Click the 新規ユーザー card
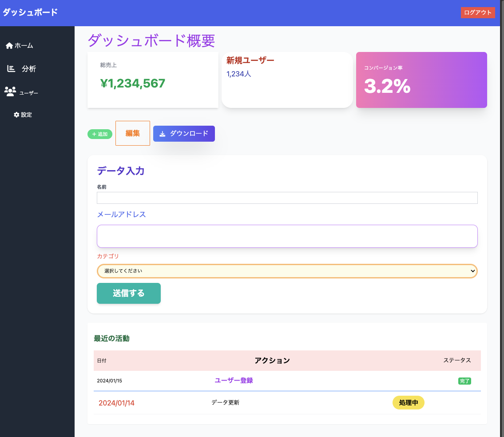Image resolution: width=504 pixels, height=437 pixels. [287, 80]
